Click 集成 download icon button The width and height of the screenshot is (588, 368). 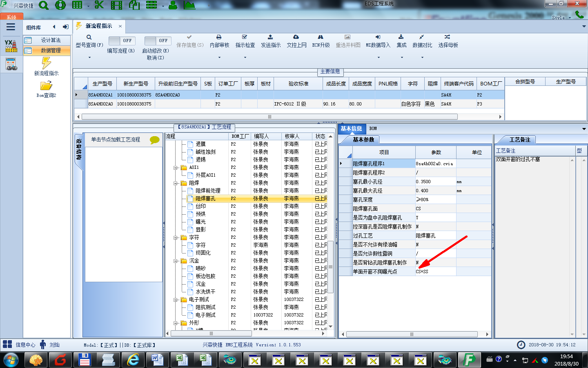coord(401,42)
